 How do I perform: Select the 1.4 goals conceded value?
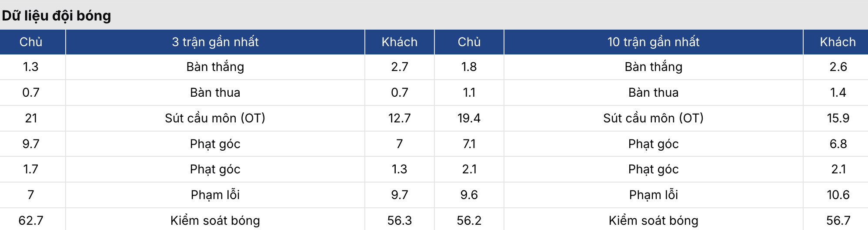[x=838, y=92]
